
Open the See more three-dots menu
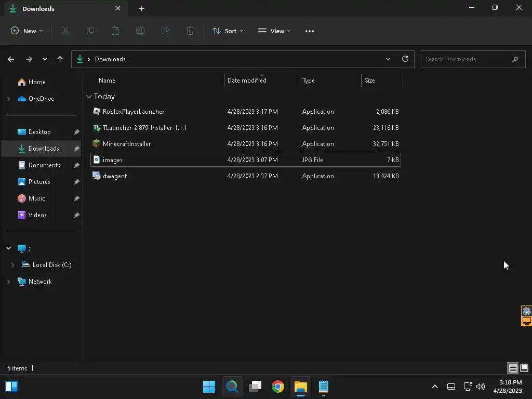(x=310, y=31)
